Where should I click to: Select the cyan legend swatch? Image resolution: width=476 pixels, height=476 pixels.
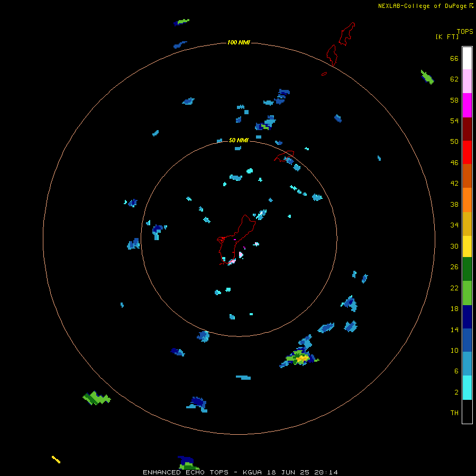coord(467,388)
